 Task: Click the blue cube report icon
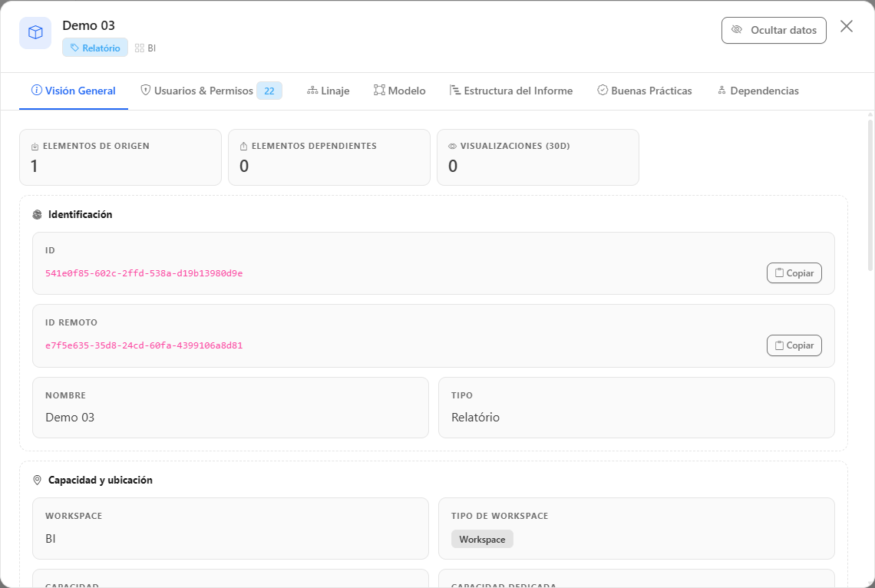click(35, 33)
